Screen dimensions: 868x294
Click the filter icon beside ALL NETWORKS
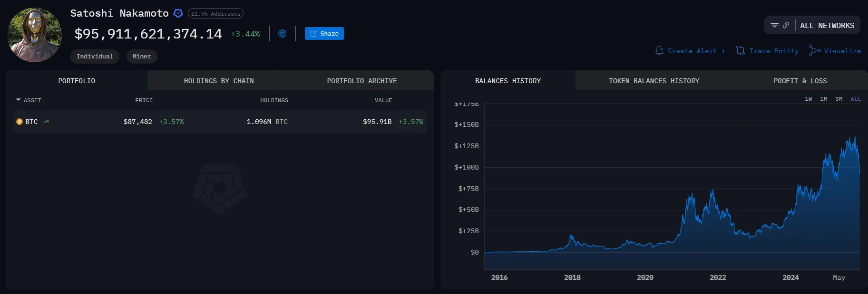click(x=774, y=25)
